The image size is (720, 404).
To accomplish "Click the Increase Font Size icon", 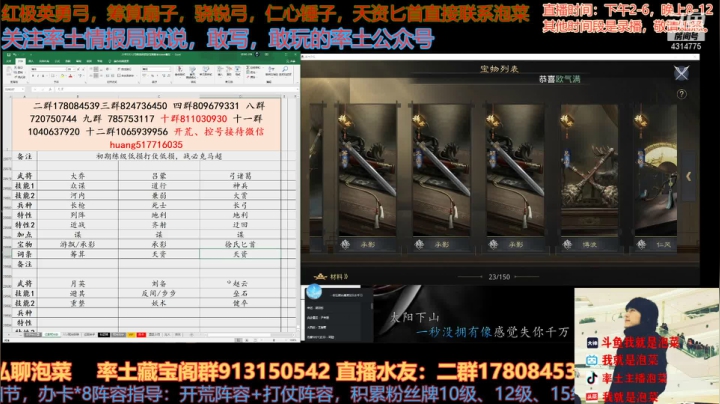I will click(x=78, y=69).
